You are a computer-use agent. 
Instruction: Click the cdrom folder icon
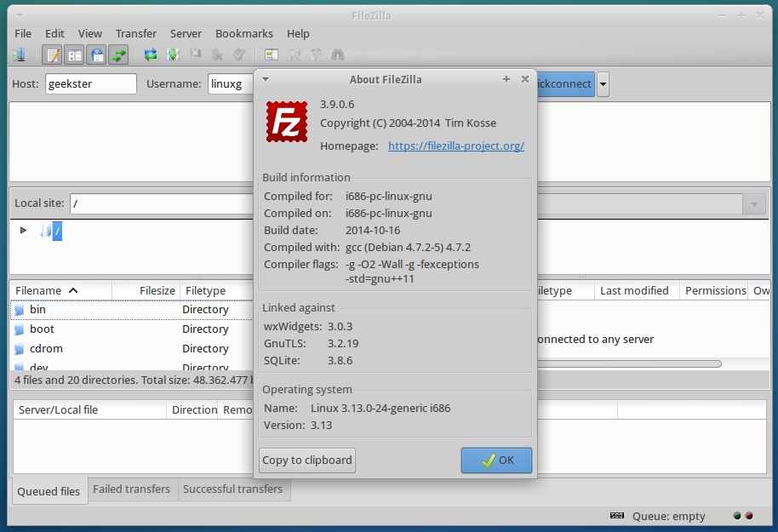coord(20,349)
